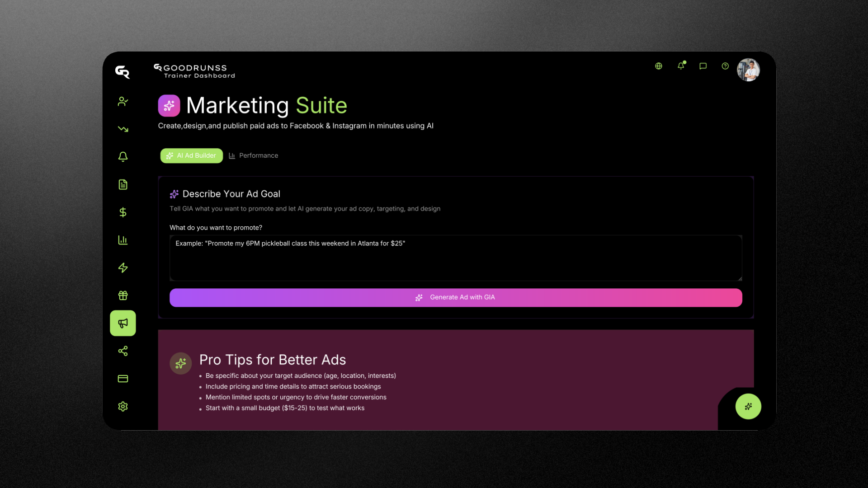Open the top-right notification bell
Screen dimensions: 868x488
(681, 66)
